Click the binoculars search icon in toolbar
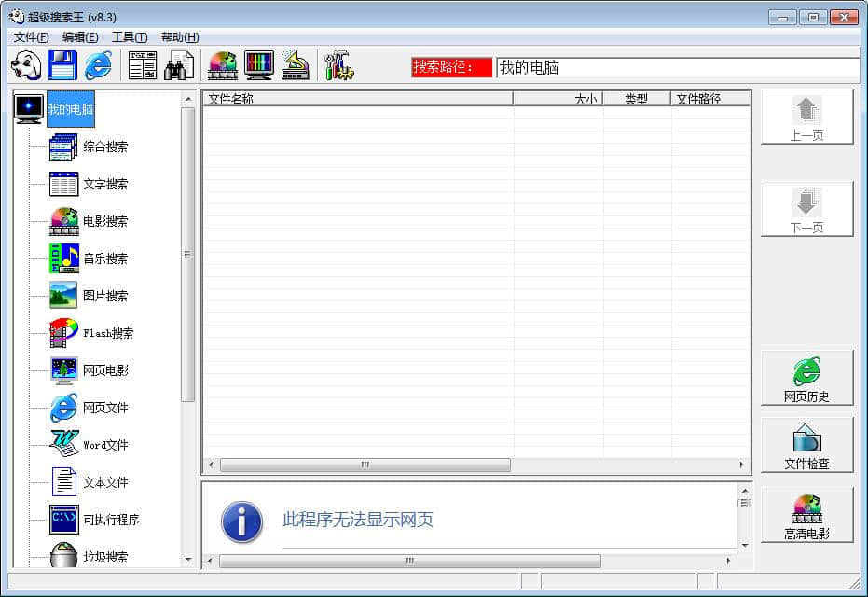 [x=179, y=66]
